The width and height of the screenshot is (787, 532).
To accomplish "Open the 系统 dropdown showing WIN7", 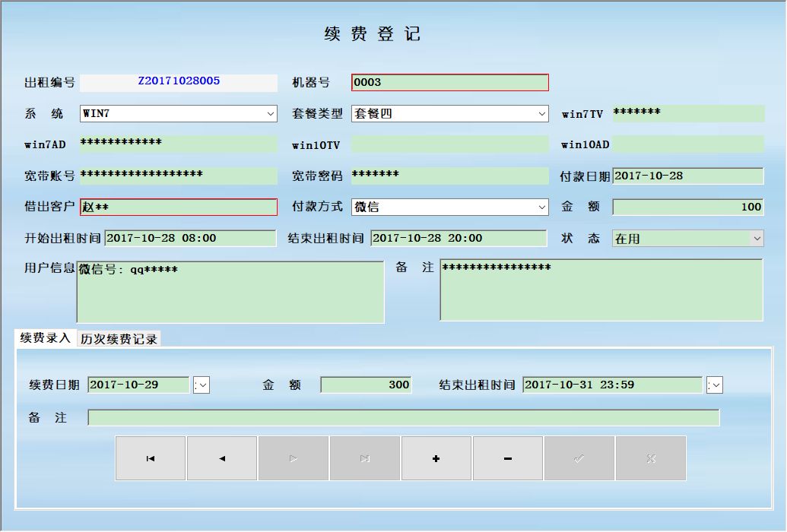I will pos(272,113).
